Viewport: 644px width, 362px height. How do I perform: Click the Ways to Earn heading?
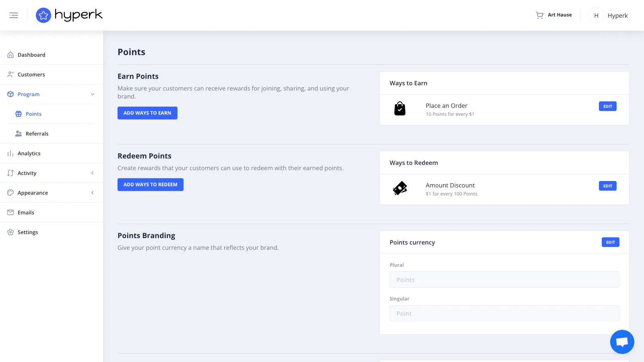pyautogui.click(x=409, y=83)
